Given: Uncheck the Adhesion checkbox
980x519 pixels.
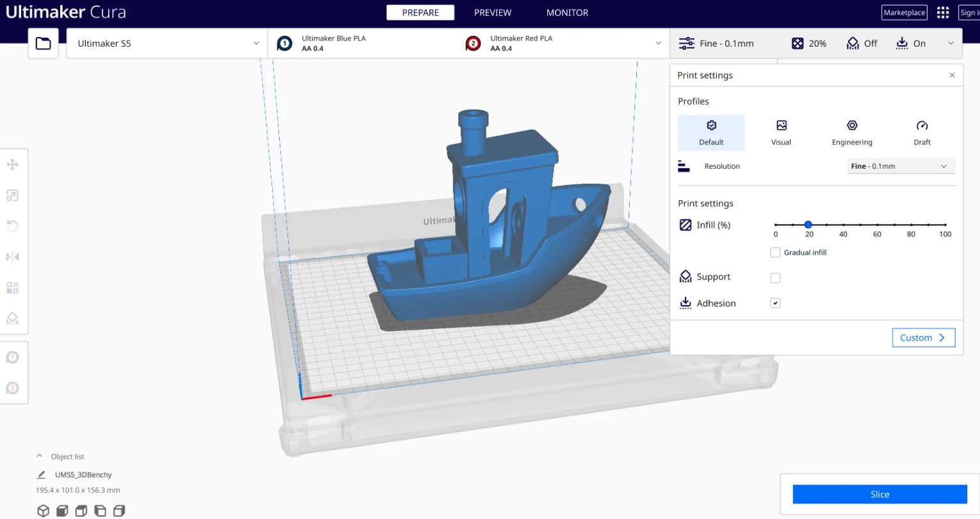Looking at the screenshot, I should [x=775, y=303].
